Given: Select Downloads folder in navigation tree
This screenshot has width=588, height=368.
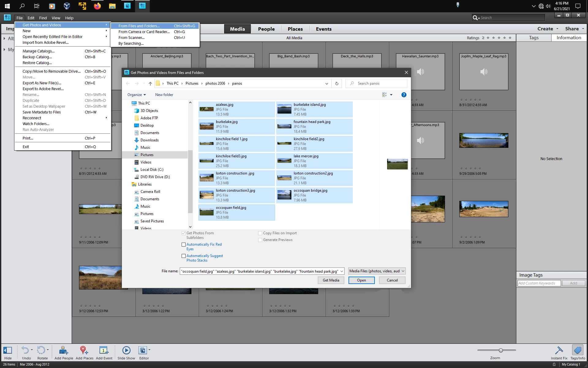Looking at the screenshot, I should click(x=149, y=140).
